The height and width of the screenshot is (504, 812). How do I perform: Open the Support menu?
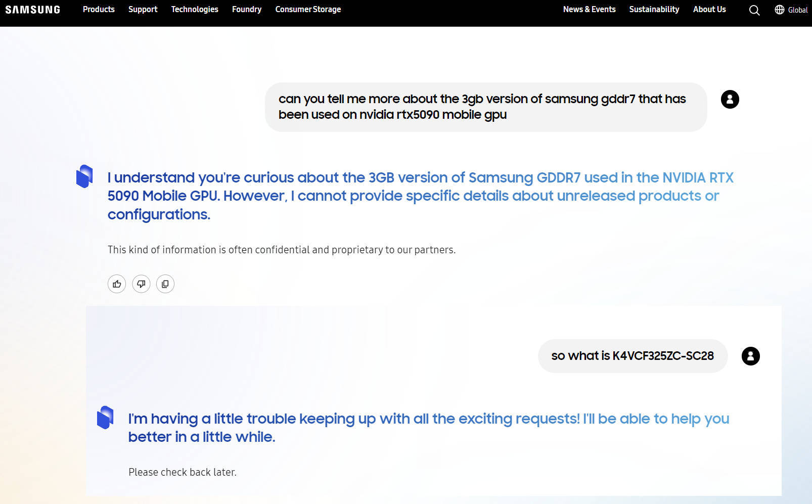[143, 10]
